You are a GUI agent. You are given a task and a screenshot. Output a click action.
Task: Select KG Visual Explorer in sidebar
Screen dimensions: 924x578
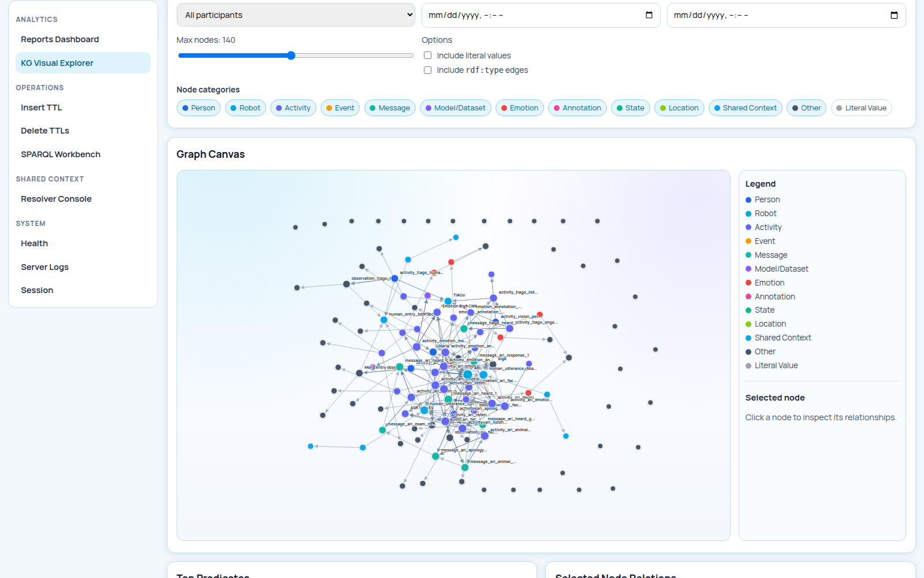tap(83, 63)
